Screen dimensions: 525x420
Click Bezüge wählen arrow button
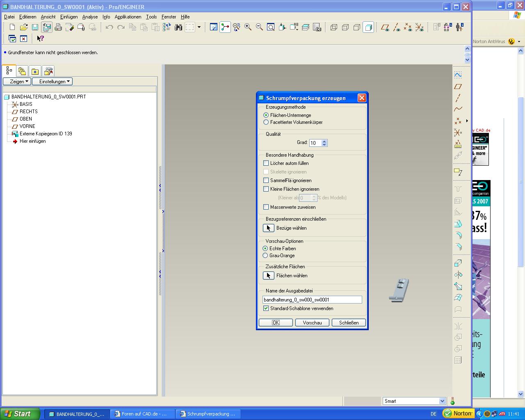268,228
